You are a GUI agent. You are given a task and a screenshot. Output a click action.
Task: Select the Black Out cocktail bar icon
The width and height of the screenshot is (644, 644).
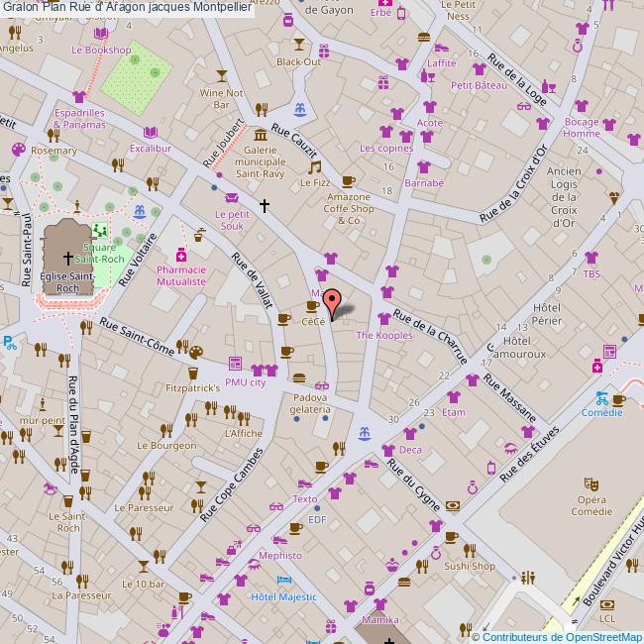click(299, 45)
